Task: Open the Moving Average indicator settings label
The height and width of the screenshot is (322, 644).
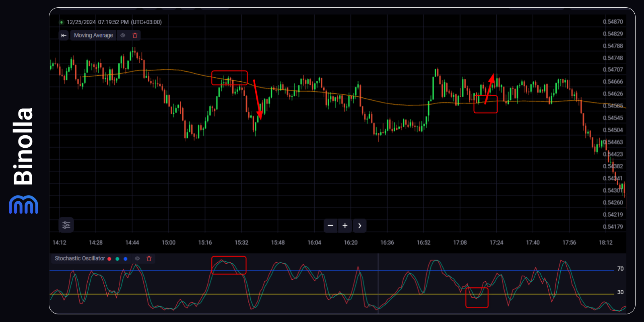Action: point(93,35)
